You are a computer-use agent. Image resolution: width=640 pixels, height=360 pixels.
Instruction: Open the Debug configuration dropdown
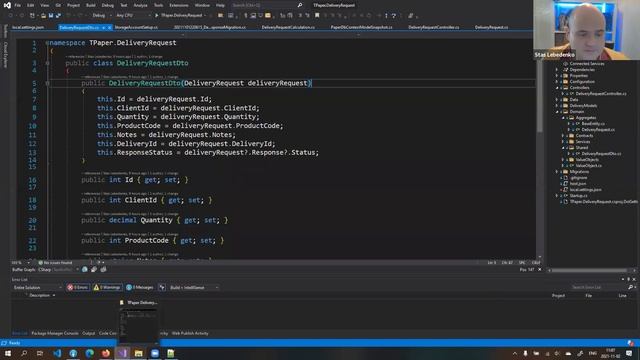(x=102, y=16)
